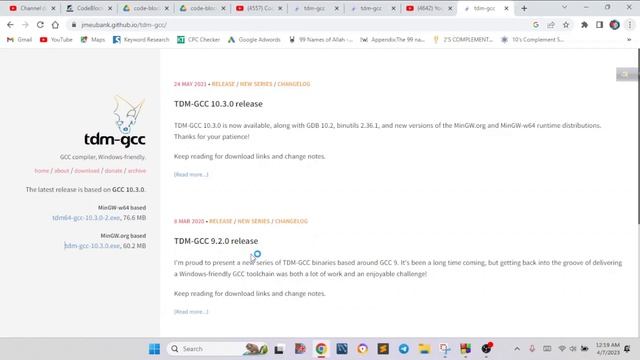This screenshot has width=640, height=360.
Task: Read more on TDM-GCC 9.2.0 post
Action: click(x=191, y=311)
